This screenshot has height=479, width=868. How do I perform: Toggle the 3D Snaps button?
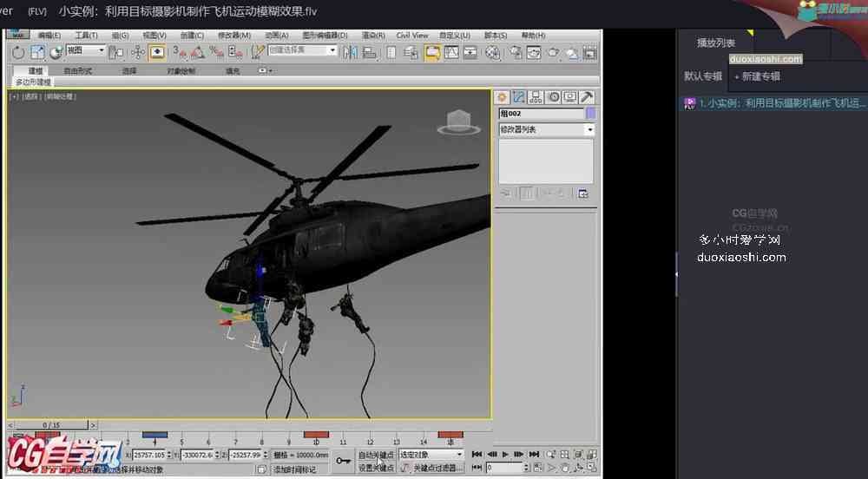pyautogui.click(x=178, y=53)
